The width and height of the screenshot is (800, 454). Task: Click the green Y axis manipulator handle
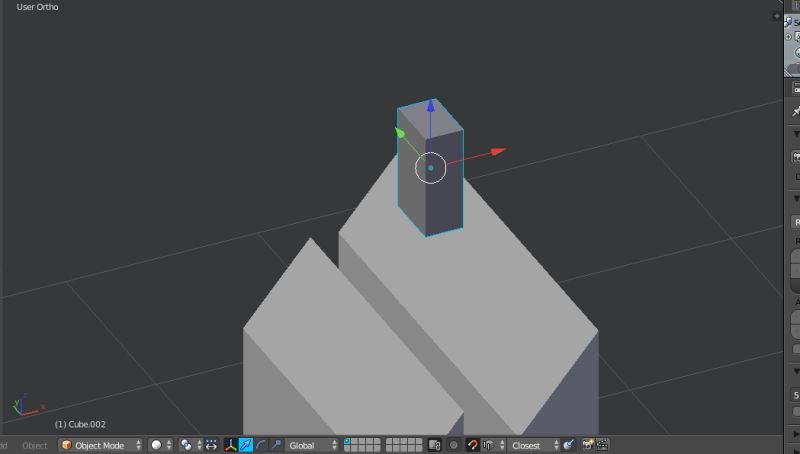click(400, 133)
